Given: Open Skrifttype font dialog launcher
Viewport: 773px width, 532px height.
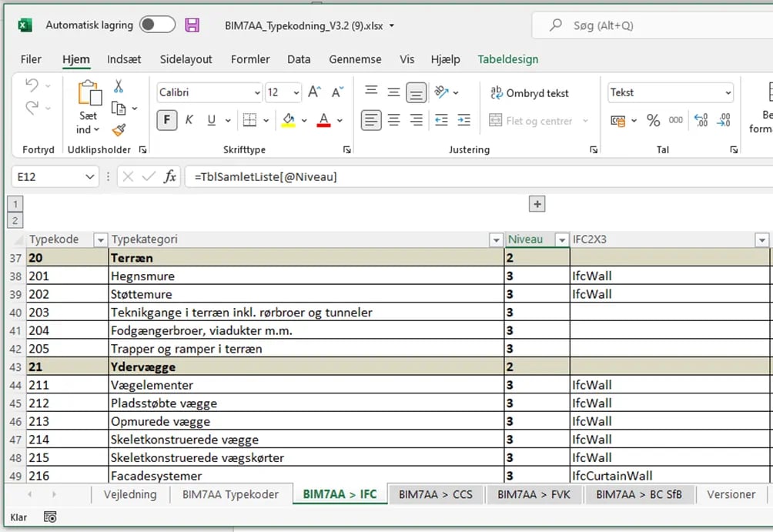Looking at the screenshot, I should (347, 149).
